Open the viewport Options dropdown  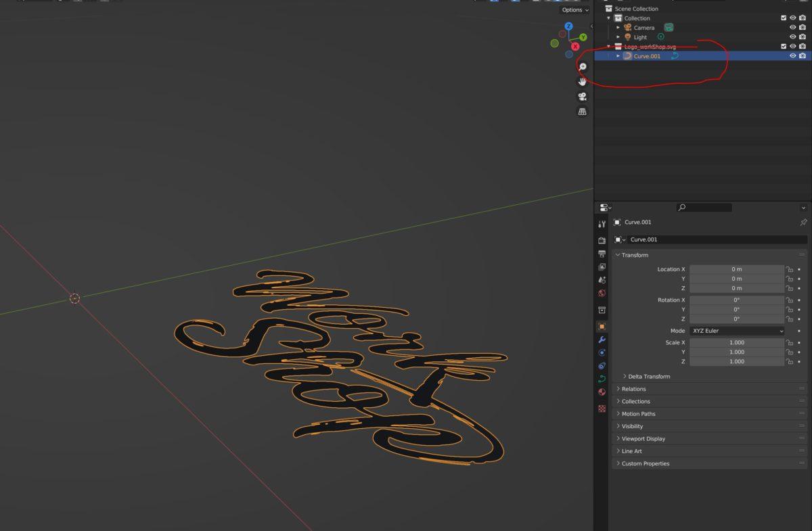574,9
